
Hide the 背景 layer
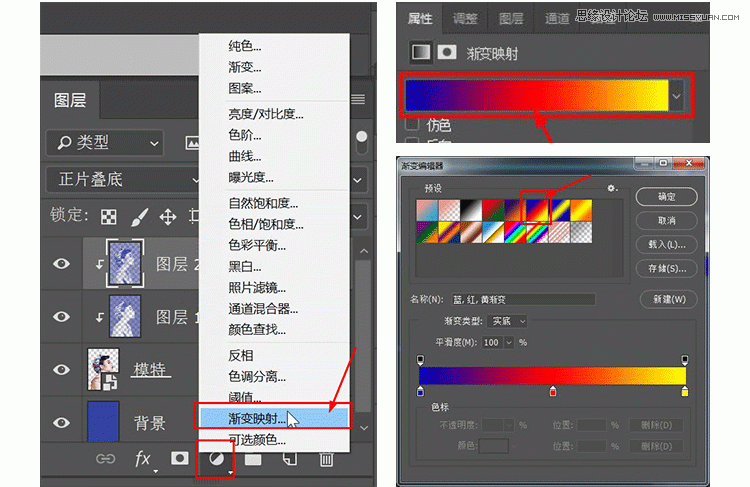coord(62,423)
